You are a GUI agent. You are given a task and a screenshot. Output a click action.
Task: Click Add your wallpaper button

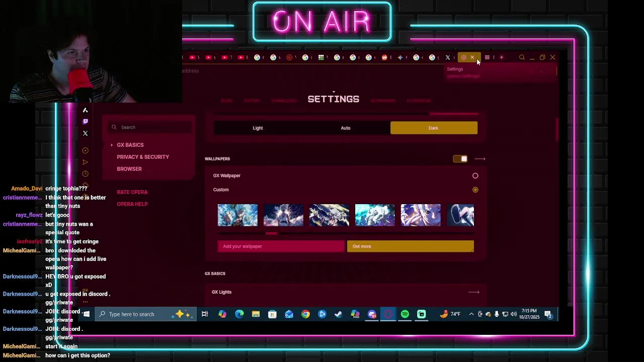click(281, 246)
